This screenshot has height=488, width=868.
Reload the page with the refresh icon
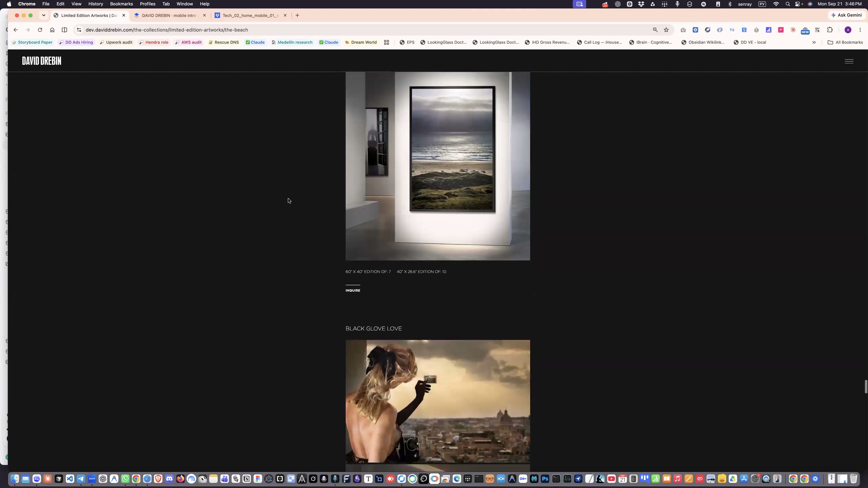(40, 30)
